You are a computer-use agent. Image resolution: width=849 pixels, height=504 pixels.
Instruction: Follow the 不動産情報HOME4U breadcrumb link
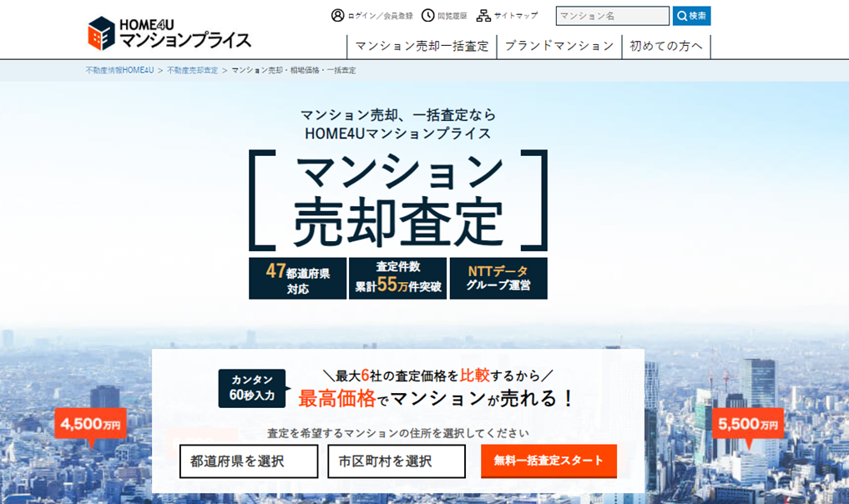tap(119, 70)
